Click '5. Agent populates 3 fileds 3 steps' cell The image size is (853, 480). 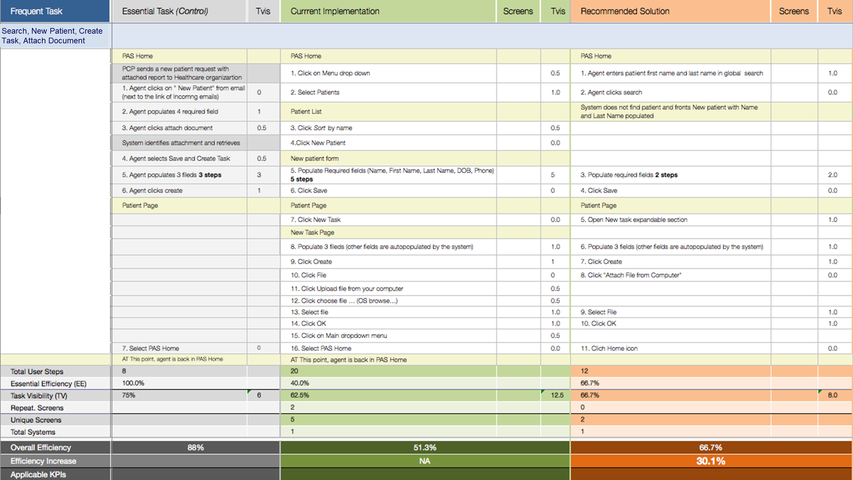[x=180, y=175]
